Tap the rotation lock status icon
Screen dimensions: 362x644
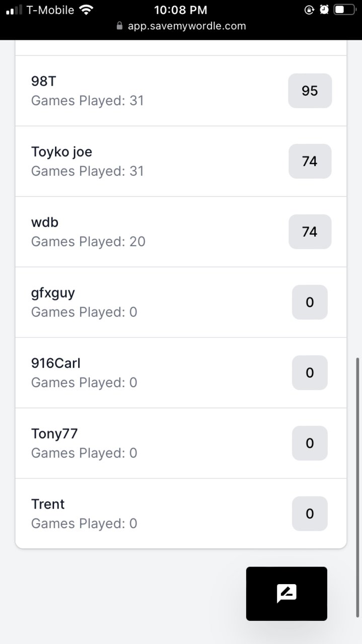pos(310,10)
